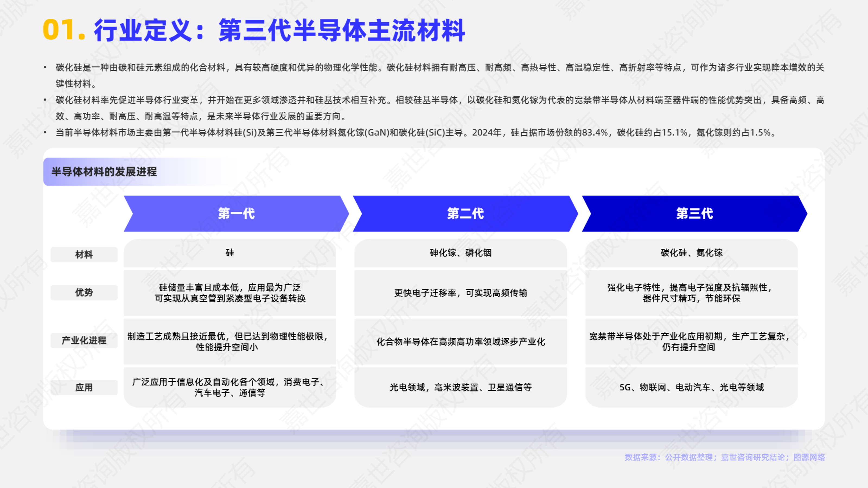Click the 硅 material cell
This screenshot has width=868, height=488.
230,253
